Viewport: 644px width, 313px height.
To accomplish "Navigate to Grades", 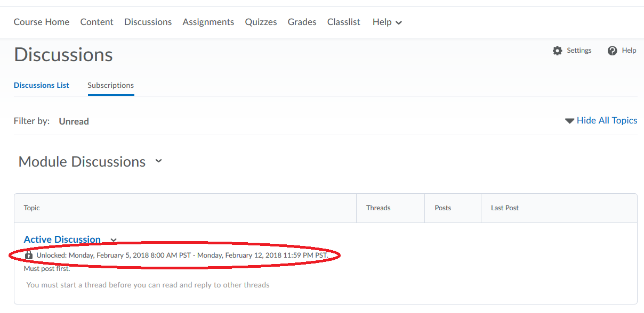I will (302, 22).
